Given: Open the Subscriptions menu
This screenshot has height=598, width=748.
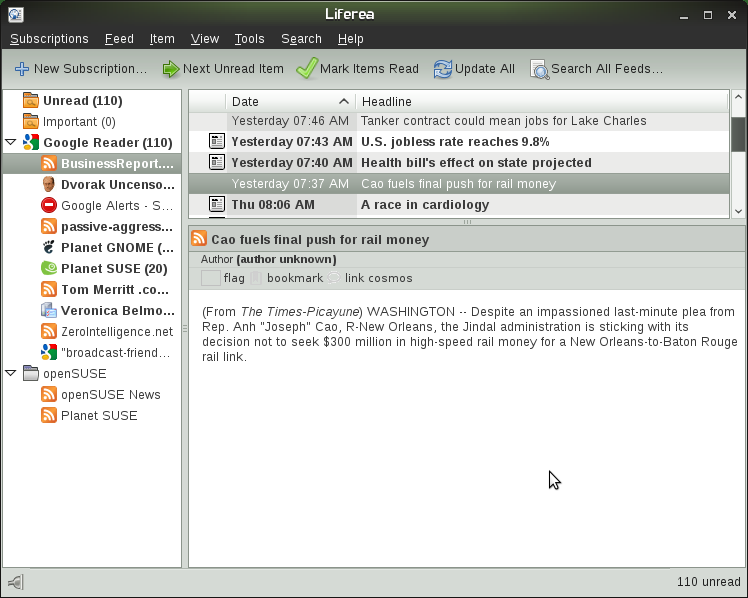Looking at the screenshot, I should pyautogui.click(x=49, y=39).
